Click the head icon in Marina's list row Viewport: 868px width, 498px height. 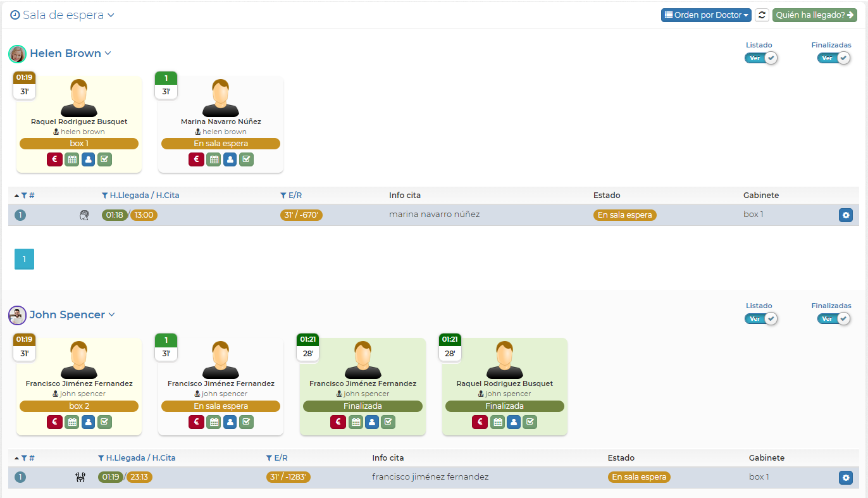[84, 215]
